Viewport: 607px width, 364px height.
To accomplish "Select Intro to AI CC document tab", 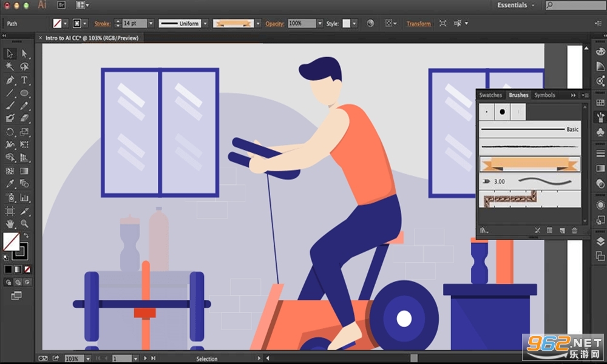I will (92, 38).
